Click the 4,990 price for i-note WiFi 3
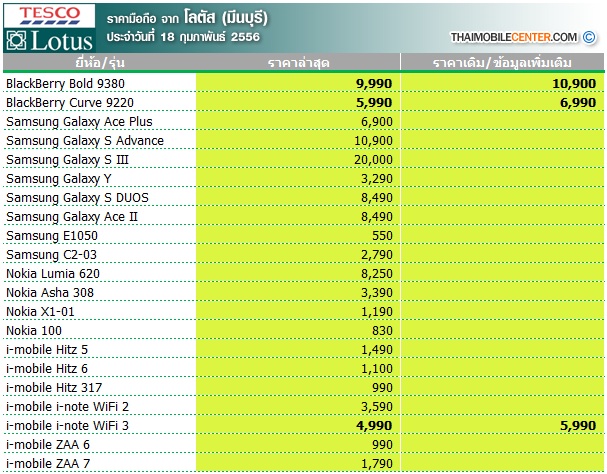Screen dimensions: 607x474 [x=374, y=425]
